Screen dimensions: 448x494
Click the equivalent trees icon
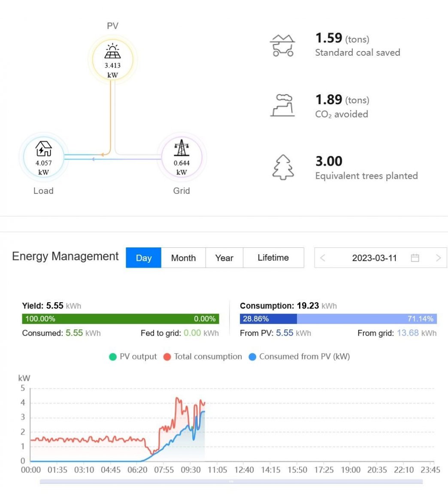[283, 167]
